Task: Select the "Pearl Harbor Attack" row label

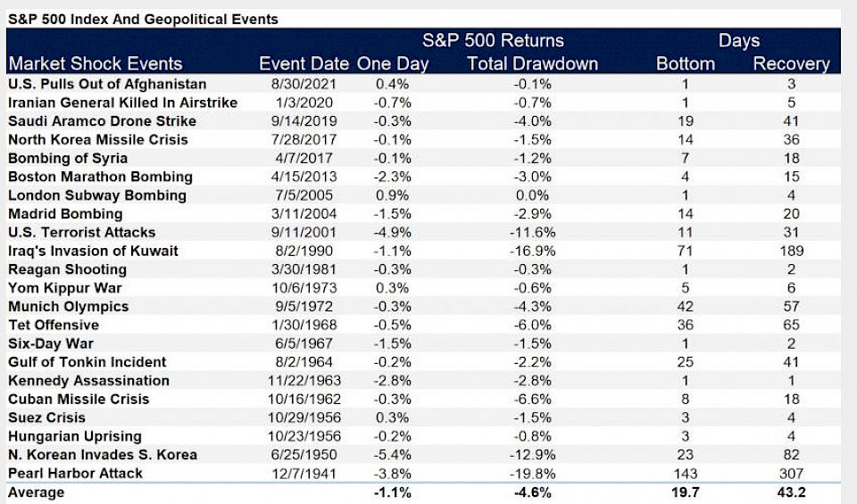Action: pos(75,473)
